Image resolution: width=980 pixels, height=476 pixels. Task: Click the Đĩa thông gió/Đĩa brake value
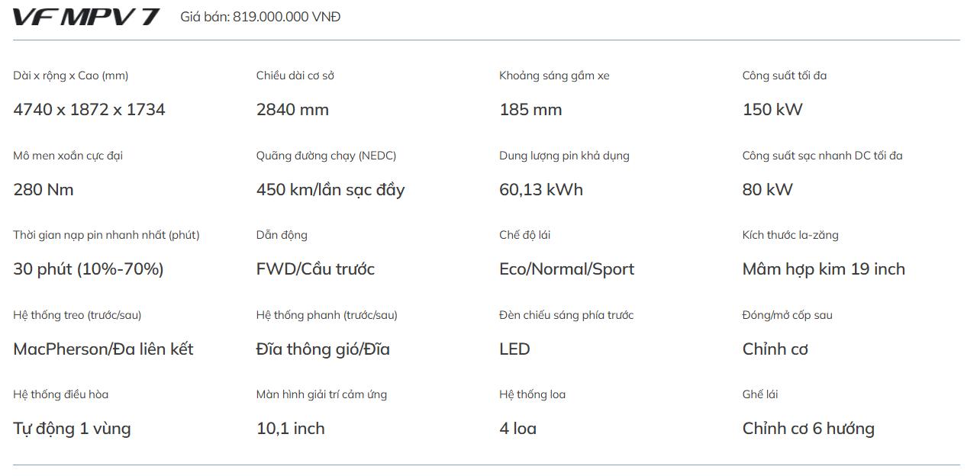click(323, 349)
